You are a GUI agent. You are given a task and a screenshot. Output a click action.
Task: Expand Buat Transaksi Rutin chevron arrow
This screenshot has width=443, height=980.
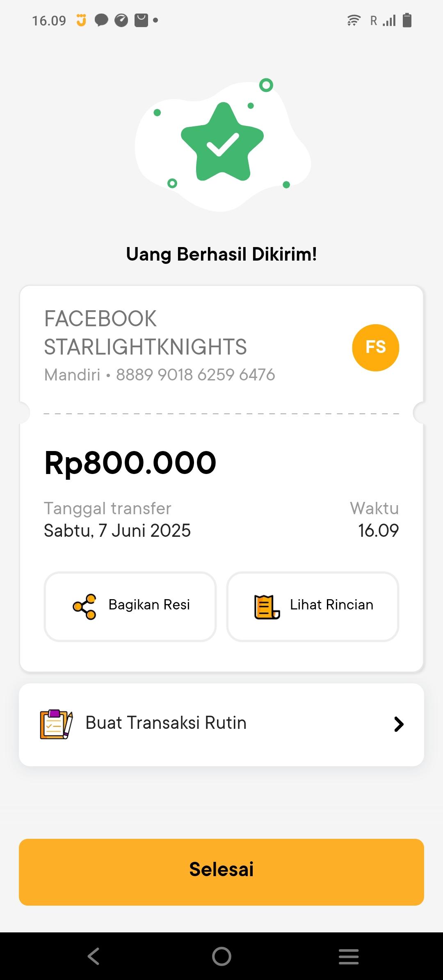tap(399, 724)
